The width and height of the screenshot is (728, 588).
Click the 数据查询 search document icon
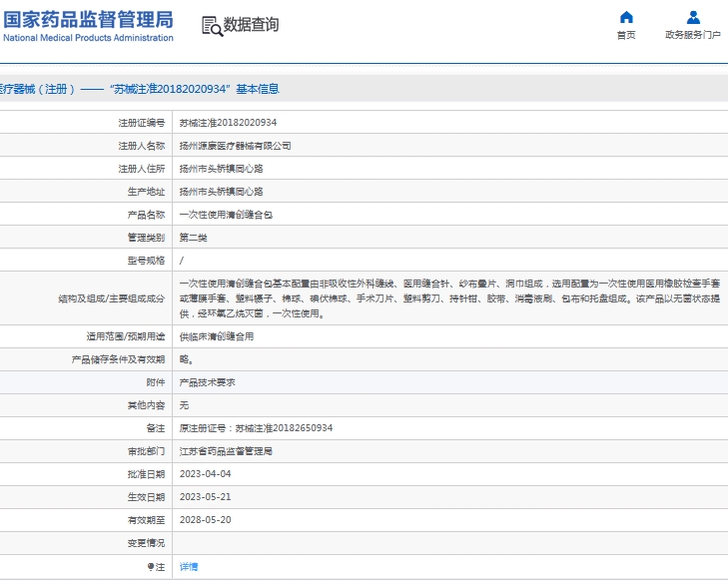coord(212,26)
